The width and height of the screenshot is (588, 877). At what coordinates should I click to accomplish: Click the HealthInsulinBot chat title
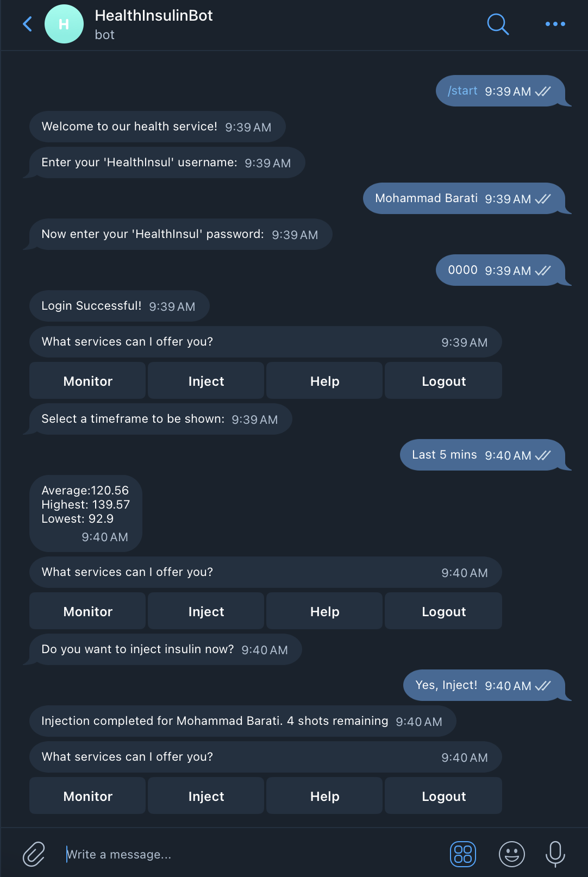[154, 15]
